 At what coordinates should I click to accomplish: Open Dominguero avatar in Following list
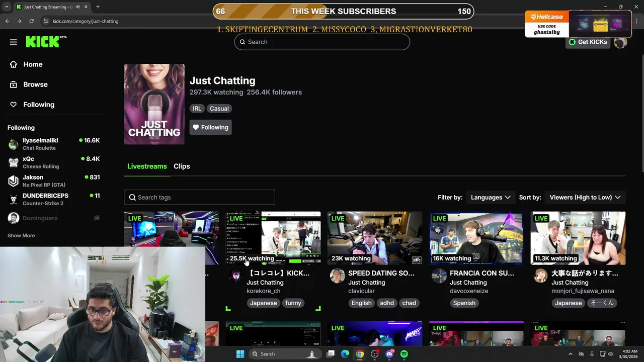coord(14,218)
